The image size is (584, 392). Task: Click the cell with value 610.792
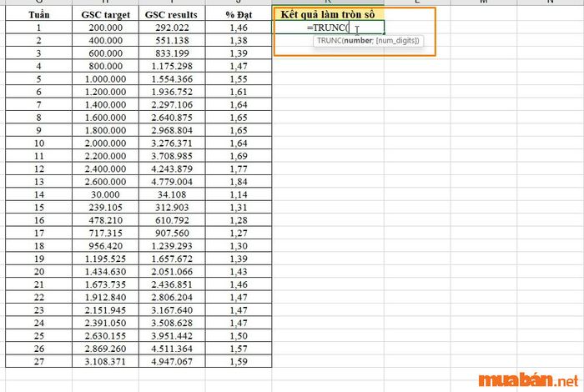172,220
